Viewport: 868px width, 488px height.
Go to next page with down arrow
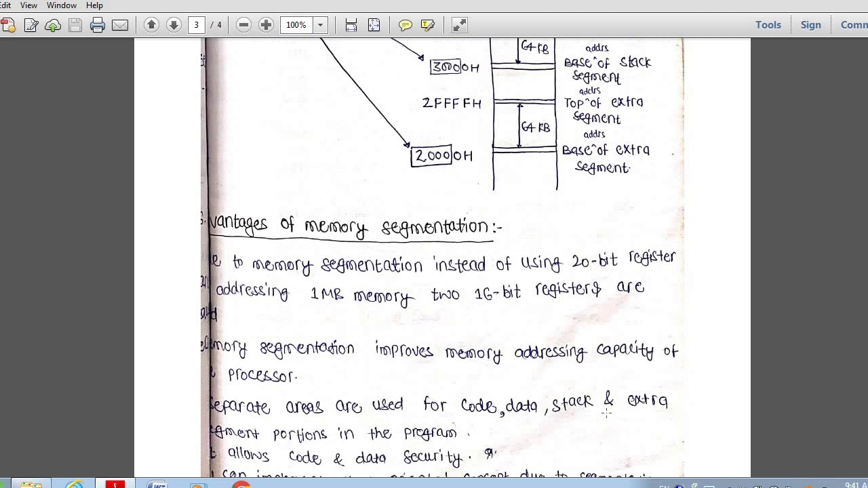(x=174, y=25)
